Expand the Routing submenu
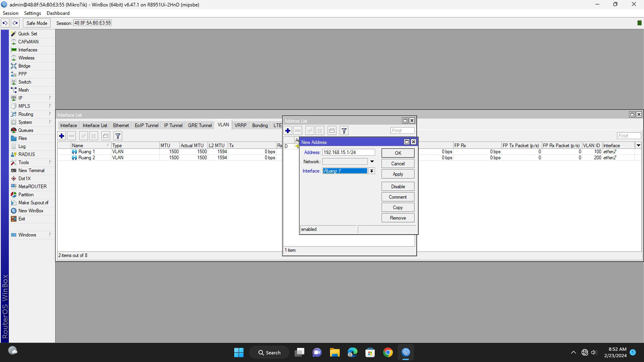Viewport: 644px width, 362px height. point(31,114)
